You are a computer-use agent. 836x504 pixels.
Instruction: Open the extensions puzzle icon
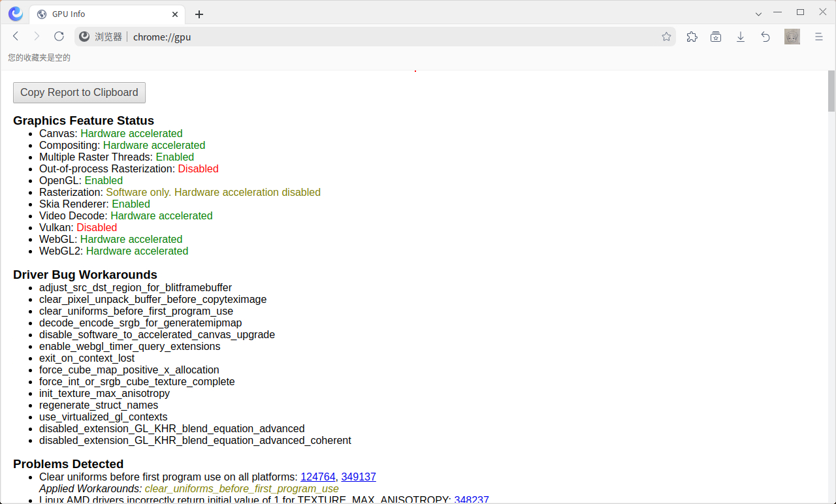692,37
